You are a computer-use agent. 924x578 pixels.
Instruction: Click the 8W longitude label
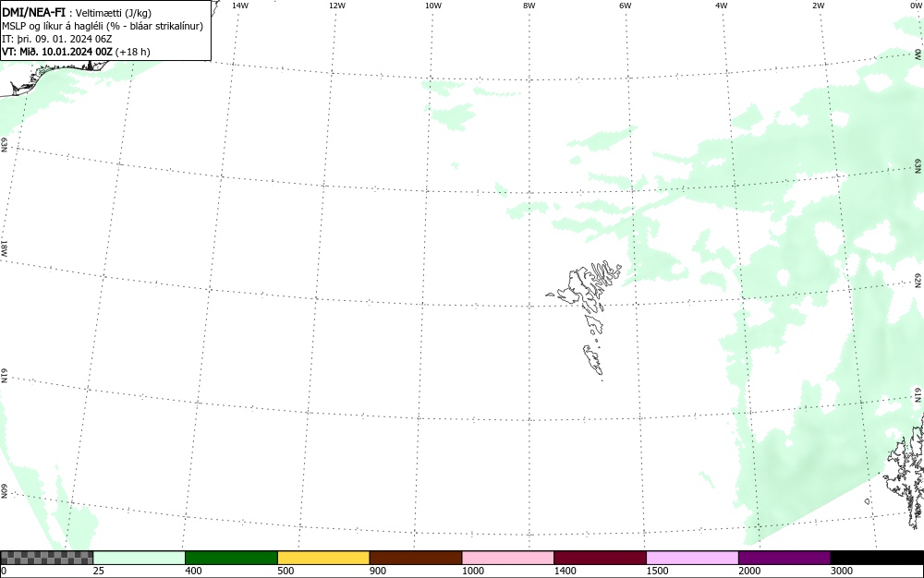pos(529,6)
